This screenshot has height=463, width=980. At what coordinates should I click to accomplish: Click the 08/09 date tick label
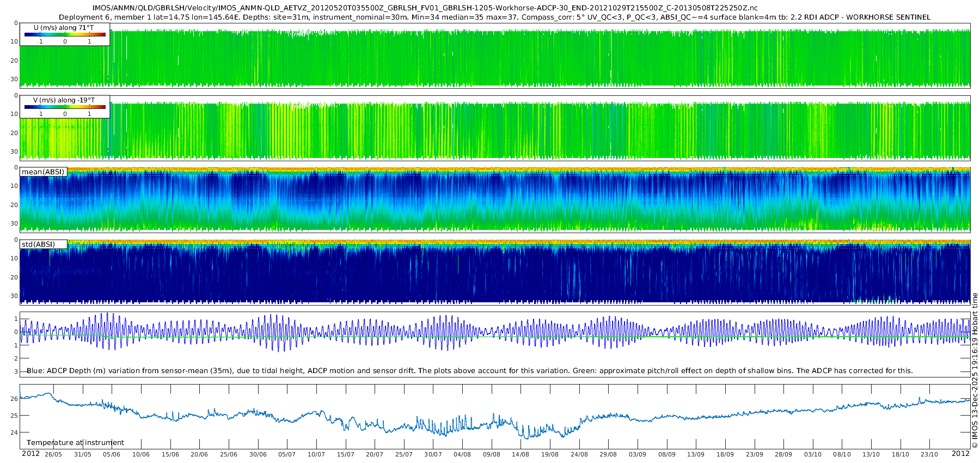click(667, 454)
